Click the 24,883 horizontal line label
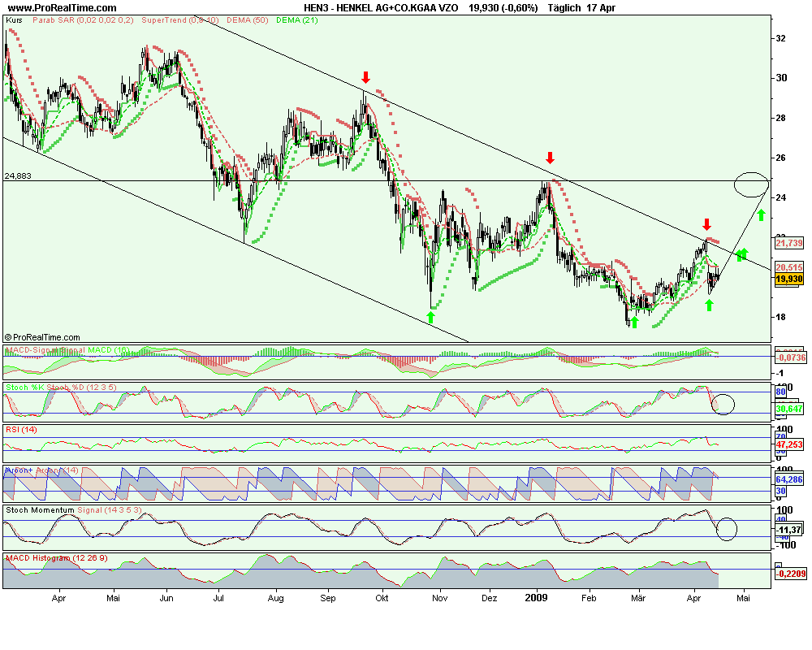 tap(18, 175)
